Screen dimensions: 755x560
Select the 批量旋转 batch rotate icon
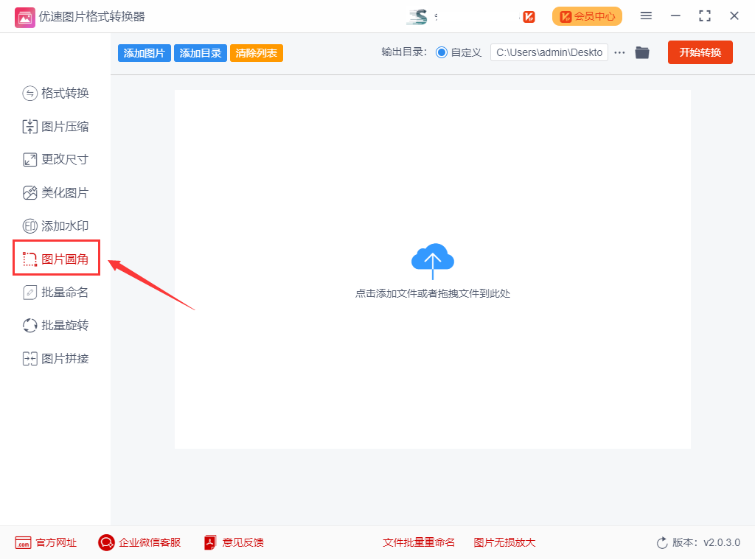(x=29, y=326)
